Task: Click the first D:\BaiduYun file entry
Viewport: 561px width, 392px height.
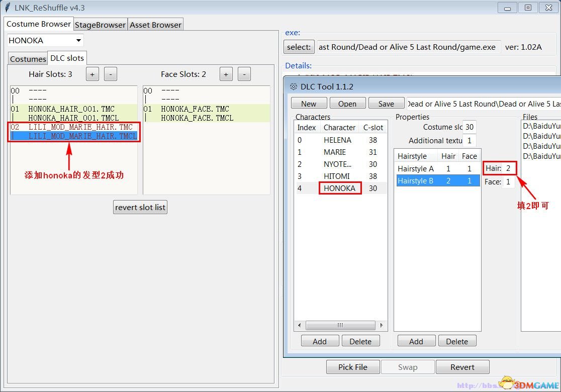Action: click(542, 126)
